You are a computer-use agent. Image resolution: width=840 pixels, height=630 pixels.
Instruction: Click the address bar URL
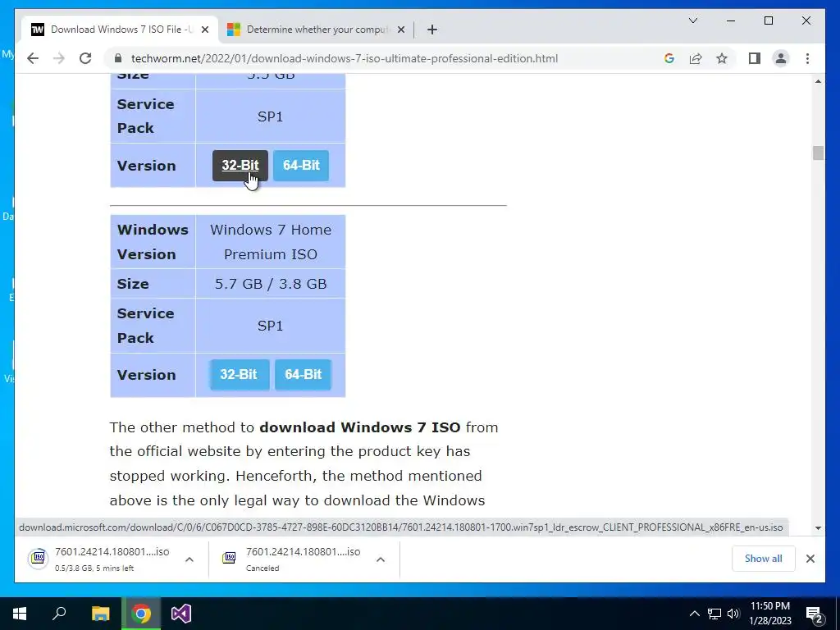(345, 58)
